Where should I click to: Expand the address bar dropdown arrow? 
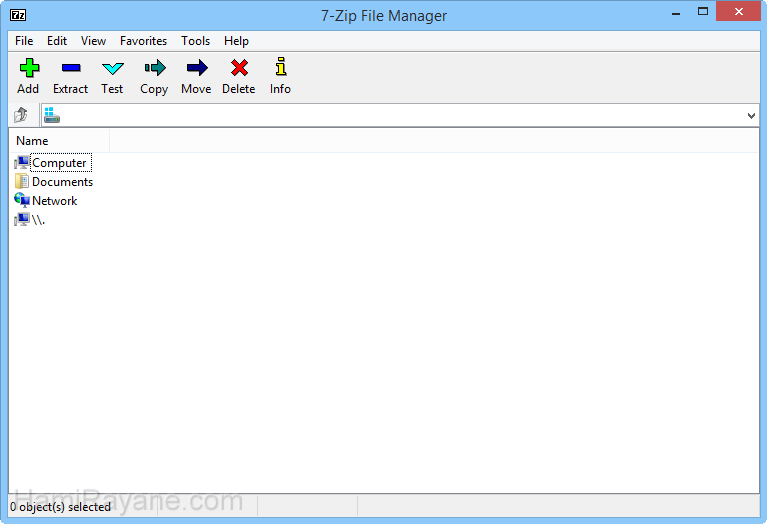point(751,116)
